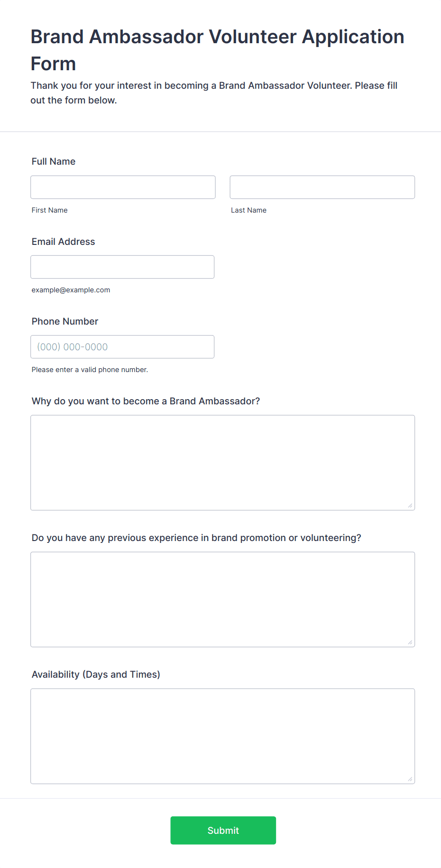This screenshot has height=868, width=441.
Task: Focus the 'Why become a Brand Ambassador' textarea
Action: 222,462
